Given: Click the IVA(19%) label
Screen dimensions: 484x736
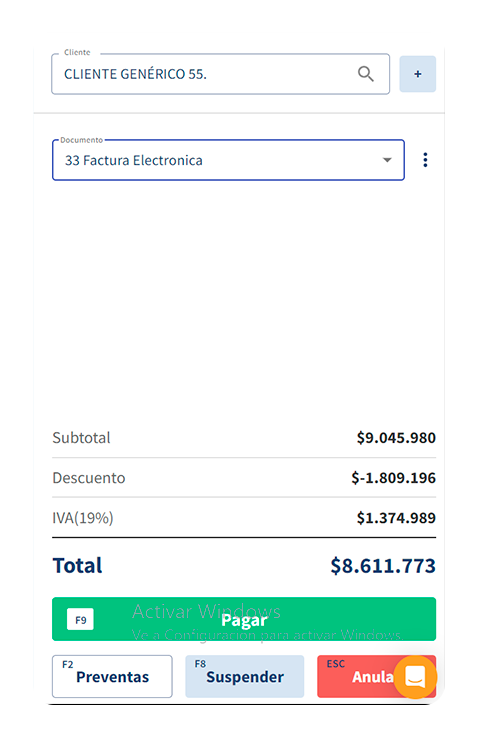Looking at the screenshot, I should pos(83,518).
